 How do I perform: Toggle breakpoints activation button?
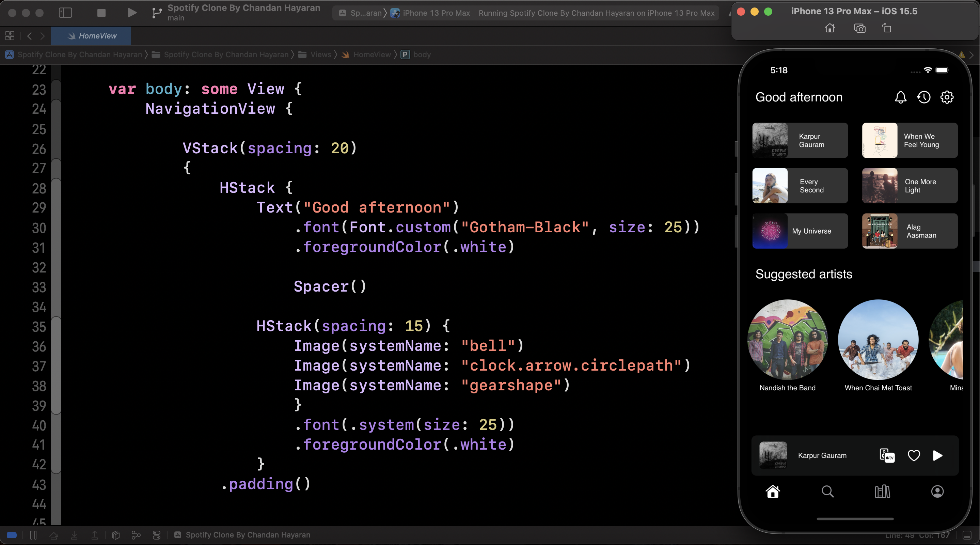tap(12, 535)
